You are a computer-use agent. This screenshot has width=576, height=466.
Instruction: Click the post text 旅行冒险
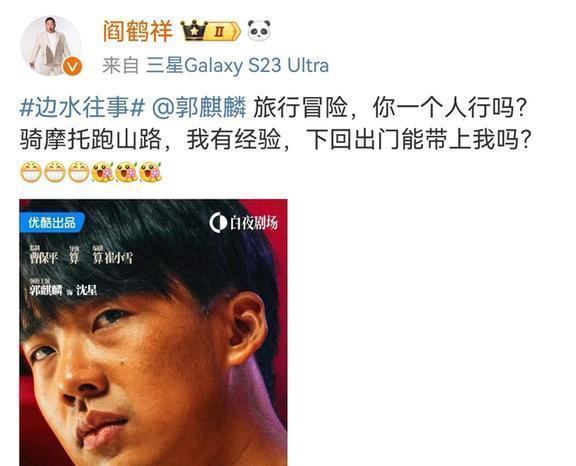(300, 108)
